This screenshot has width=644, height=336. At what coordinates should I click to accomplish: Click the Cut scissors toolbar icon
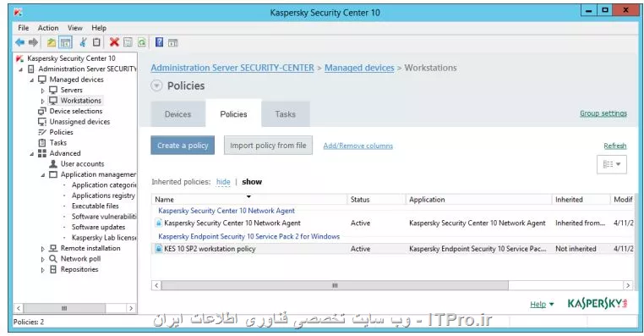tap(84, 42)
